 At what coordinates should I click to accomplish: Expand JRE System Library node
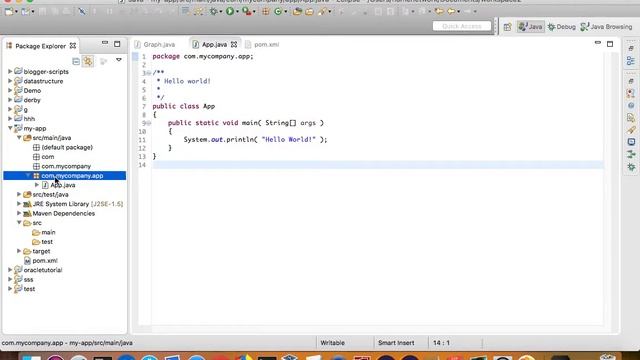click(19, 204)
